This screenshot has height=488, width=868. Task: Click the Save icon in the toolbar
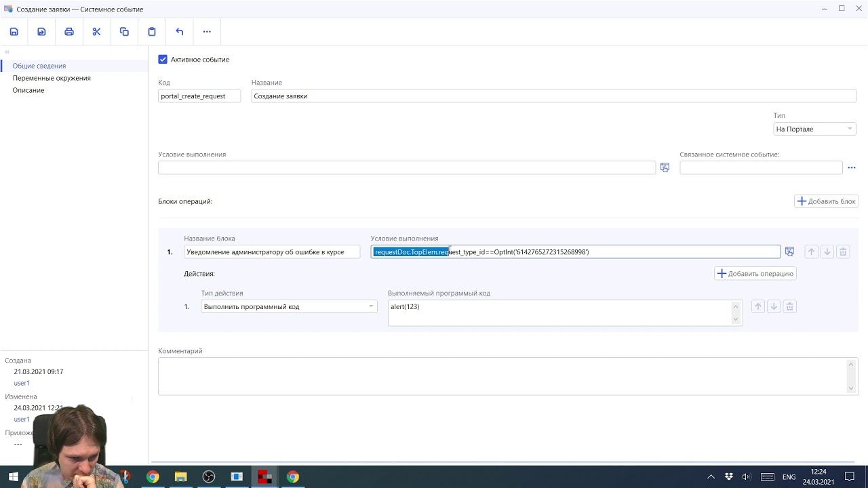click(x=14, y=32)
